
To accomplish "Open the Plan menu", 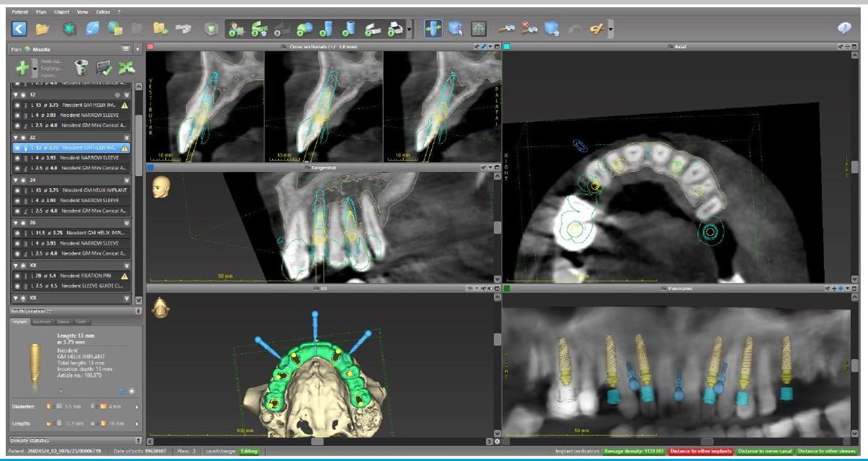I will pos(41,12).
